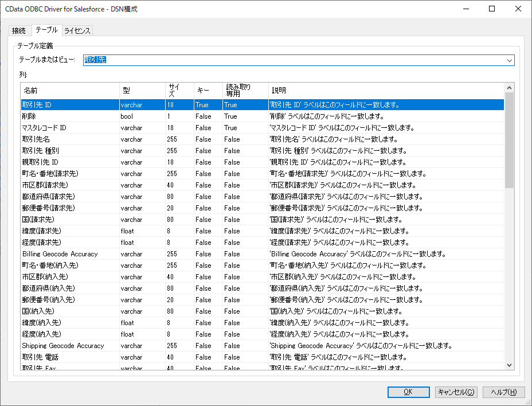Screen dimensions: 532x406
Task: Click the サイズ column header
Action: (180, 90)
